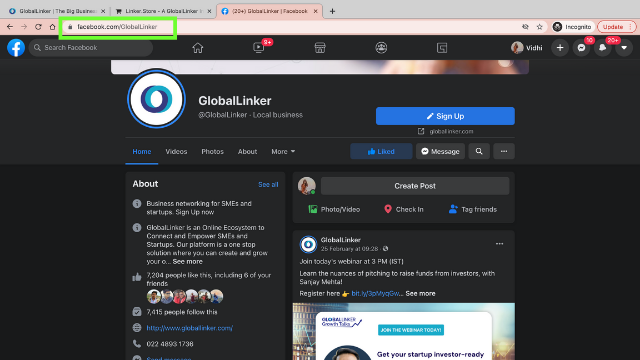Reload the page
Viewport: 640px width, 360px height.
coord(38,27)
